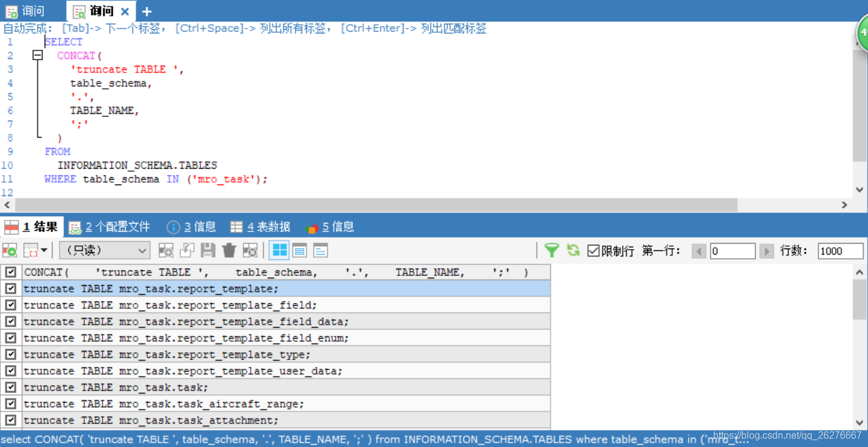Uncheck the truncate TABLE mro_task.task row
This screenshot has height=447, width=868.
10,387
